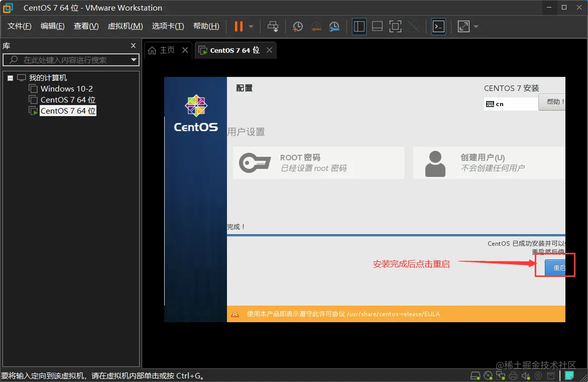This screenshot has width=588, height=382.
Task: Open the library search dropdown arrow
Action: click(x=134, y=60)
